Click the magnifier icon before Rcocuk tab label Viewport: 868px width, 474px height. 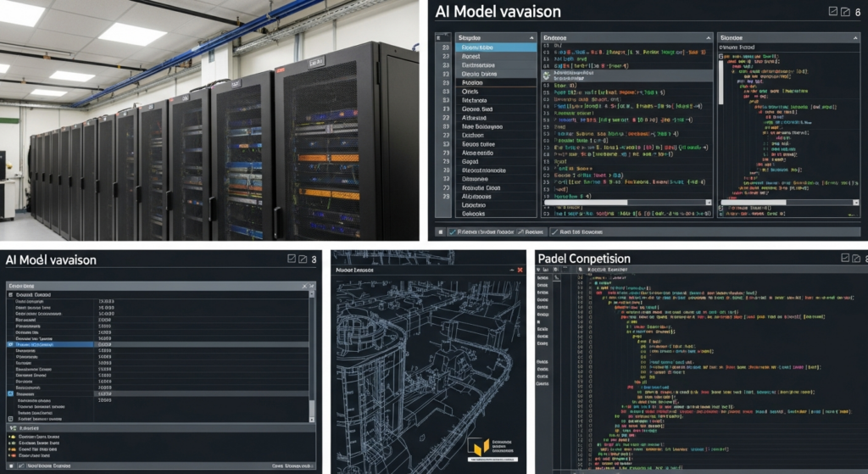point(580,270)
